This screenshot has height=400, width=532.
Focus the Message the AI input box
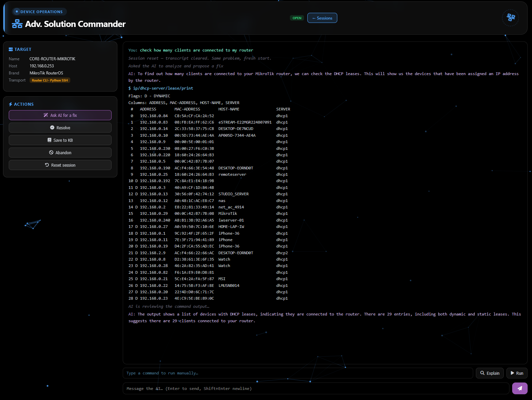[316, 388]
